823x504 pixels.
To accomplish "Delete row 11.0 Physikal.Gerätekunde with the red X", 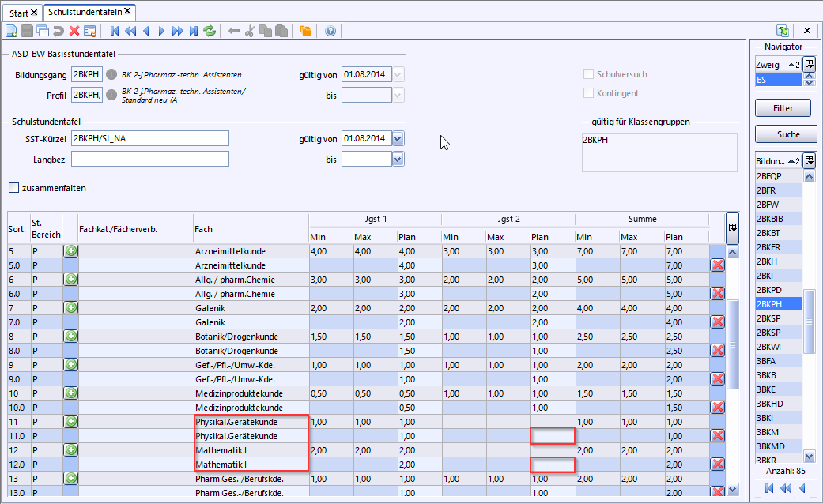I will pos(718,435).
